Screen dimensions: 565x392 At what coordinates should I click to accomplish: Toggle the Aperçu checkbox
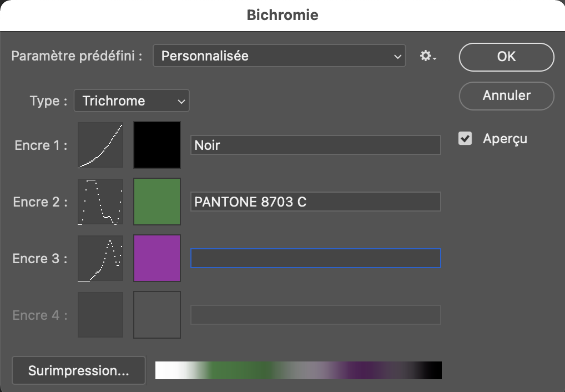pyautogui.click(x=465, y=139)
